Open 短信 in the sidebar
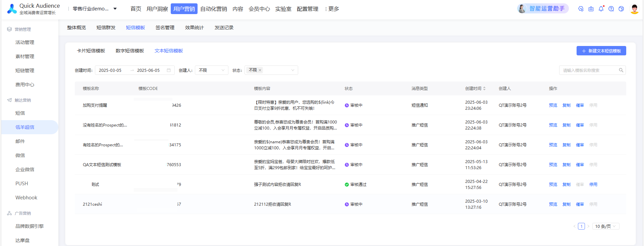 click(x=20, y=113)
